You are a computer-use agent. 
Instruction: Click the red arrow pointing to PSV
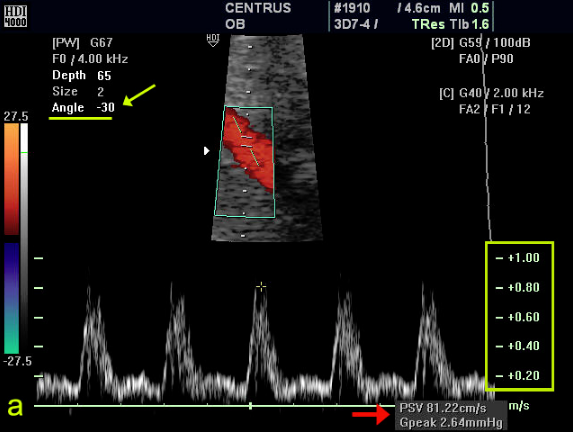(x=371, y=414)
